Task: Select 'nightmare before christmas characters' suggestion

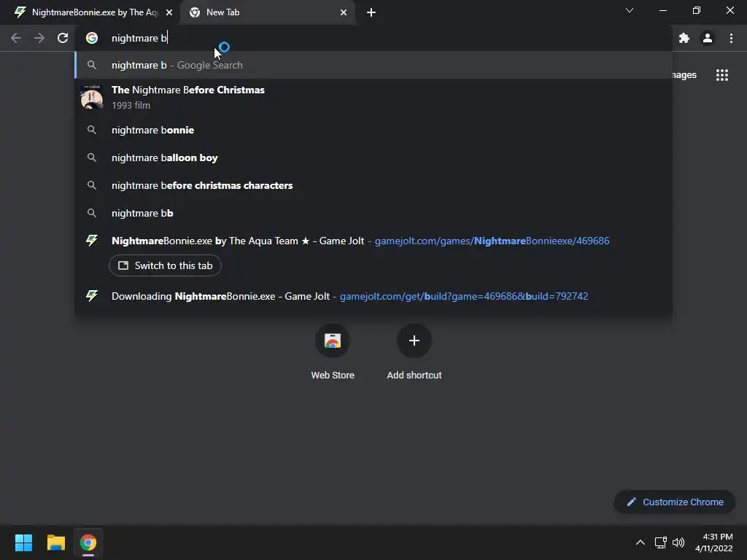Action: 373,185
